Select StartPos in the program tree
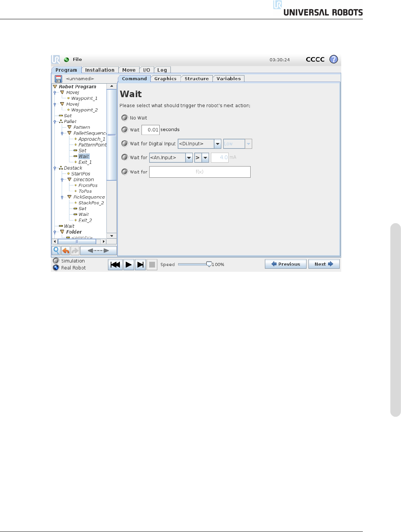This screenshot has height=532, width=401. 81,174
